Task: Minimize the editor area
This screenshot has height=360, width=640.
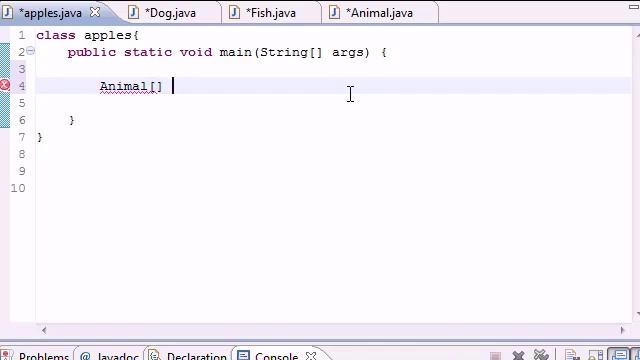Action: [633, 7]
